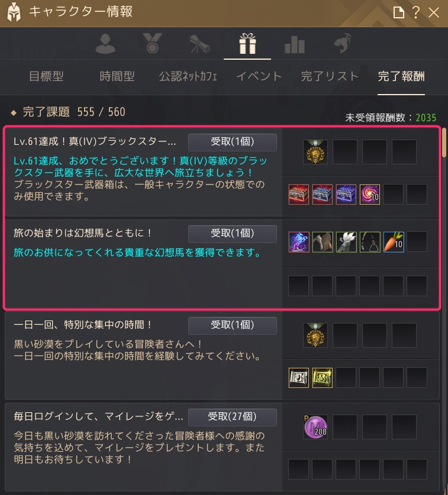
Task: Click the yellow scroll reward icon
Action: [323, 377]
